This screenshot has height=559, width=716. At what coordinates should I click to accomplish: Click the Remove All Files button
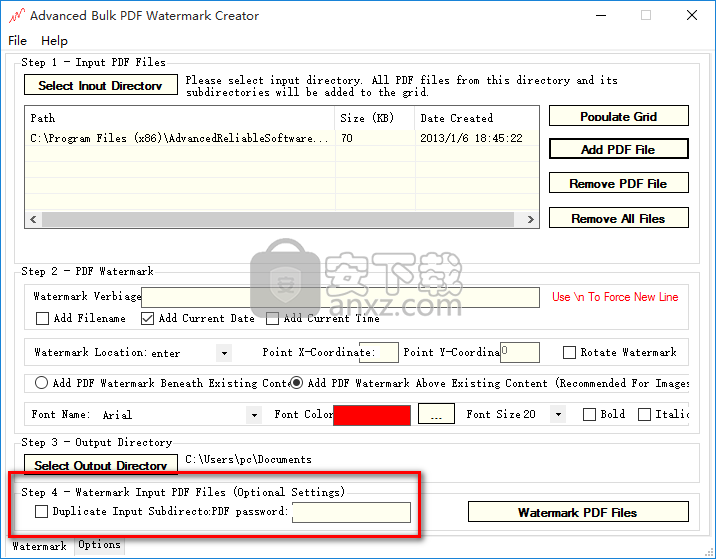[x=618, y=218]
